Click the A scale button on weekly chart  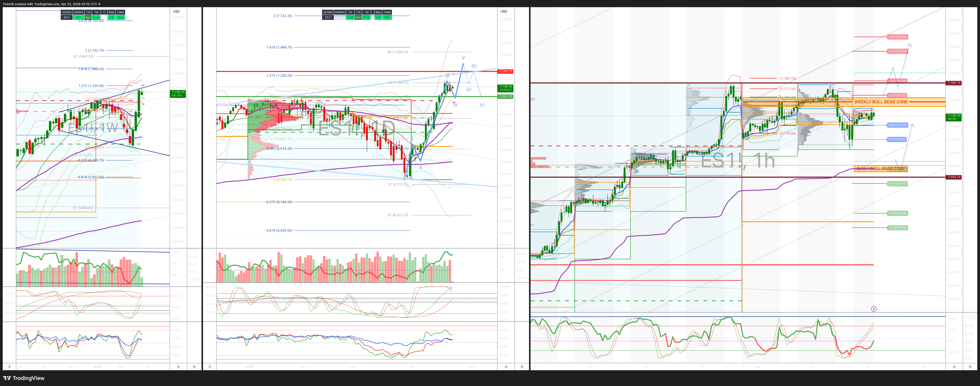tap(178, 367)
